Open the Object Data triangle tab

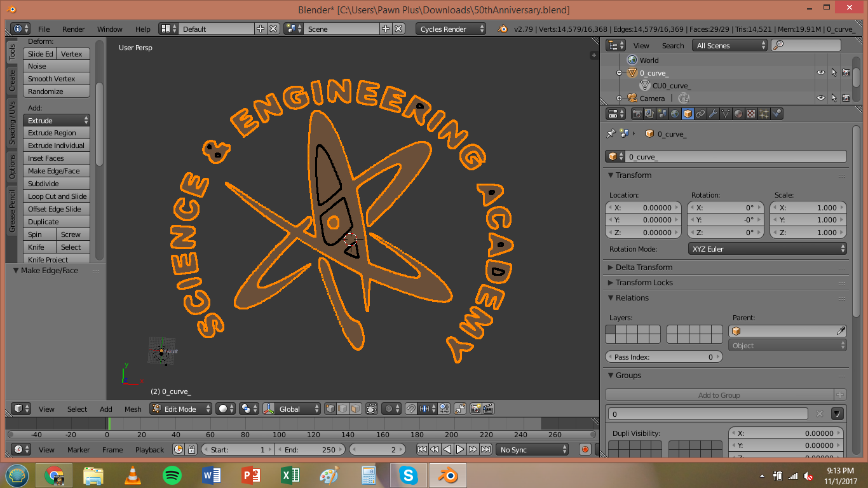coord(726,114)
